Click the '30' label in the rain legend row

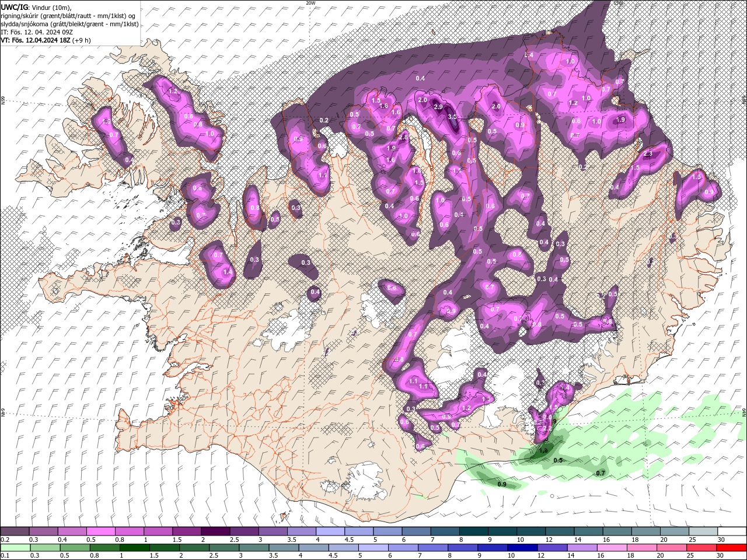click(720, 555)
